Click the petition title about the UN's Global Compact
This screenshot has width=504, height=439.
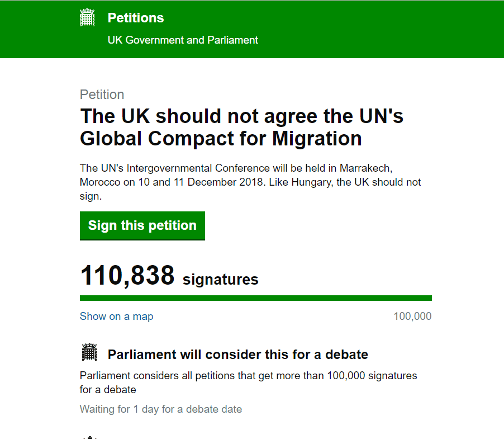point(241,127)
